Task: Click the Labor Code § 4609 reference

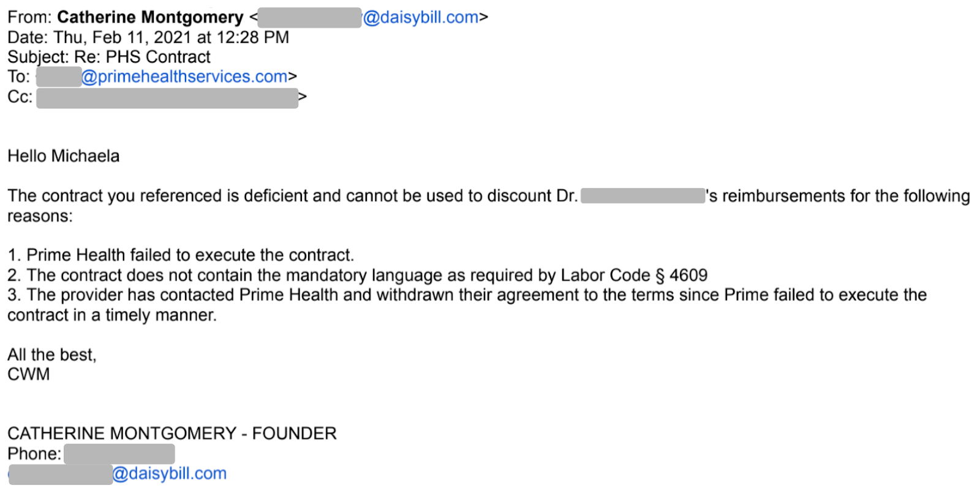Action: tap(634, 275)
